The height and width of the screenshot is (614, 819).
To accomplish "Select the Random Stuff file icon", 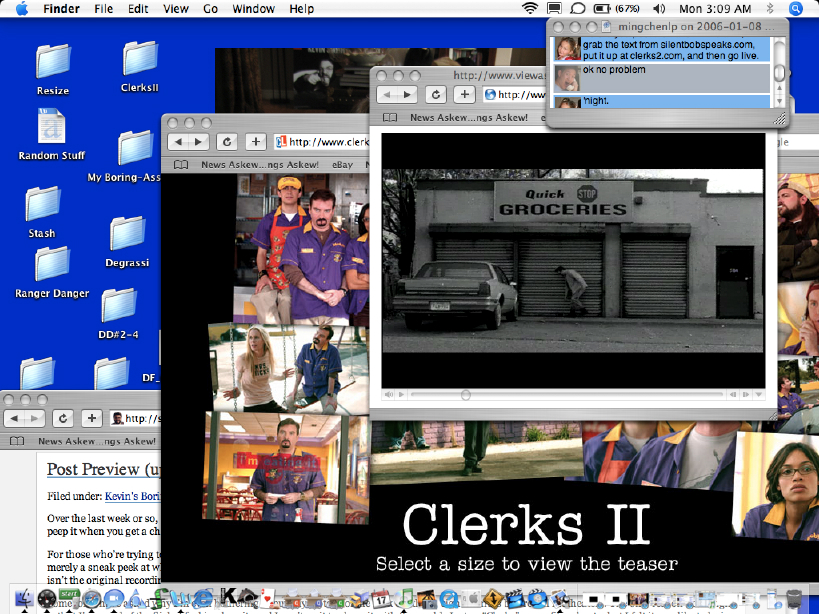I will pyautogui.click(x=52, y=134).
